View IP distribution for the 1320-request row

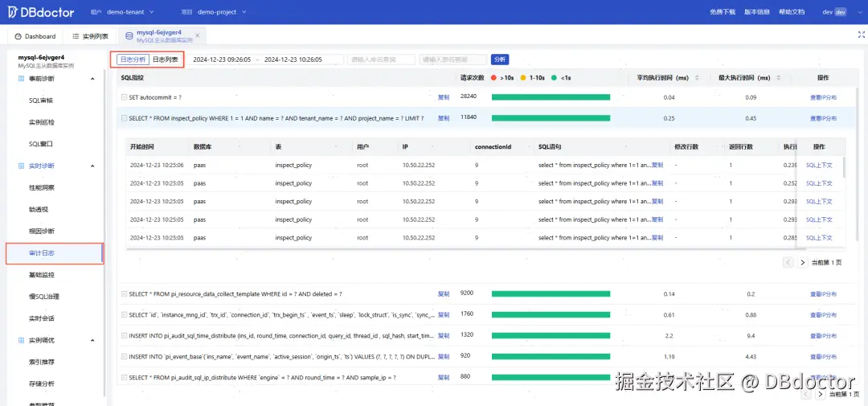[823, 336]
